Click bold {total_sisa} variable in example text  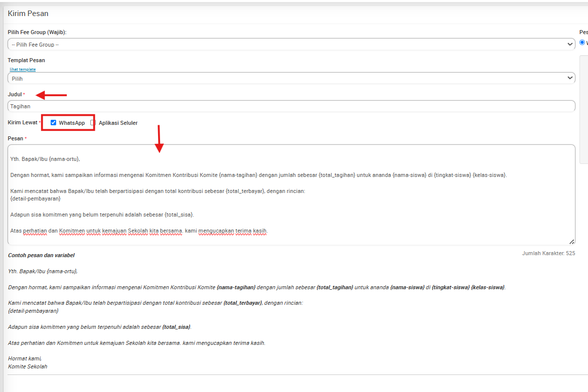[176, 327]
